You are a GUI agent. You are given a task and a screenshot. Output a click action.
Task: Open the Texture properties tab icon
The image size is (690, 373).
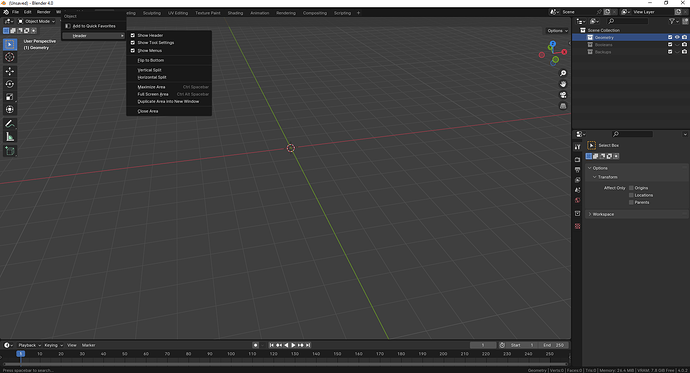click(577, 226)
